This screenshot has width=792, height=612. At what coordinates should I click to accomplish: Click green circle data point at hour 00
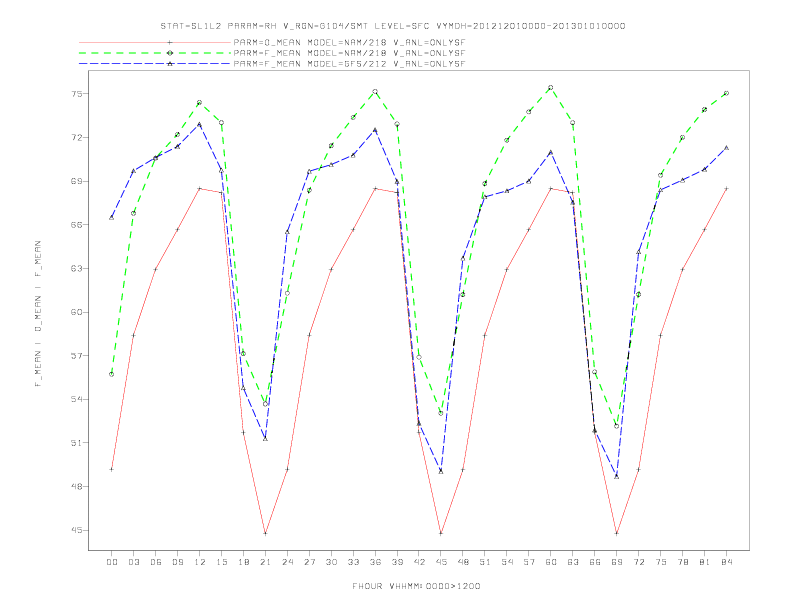click(112, 374)
